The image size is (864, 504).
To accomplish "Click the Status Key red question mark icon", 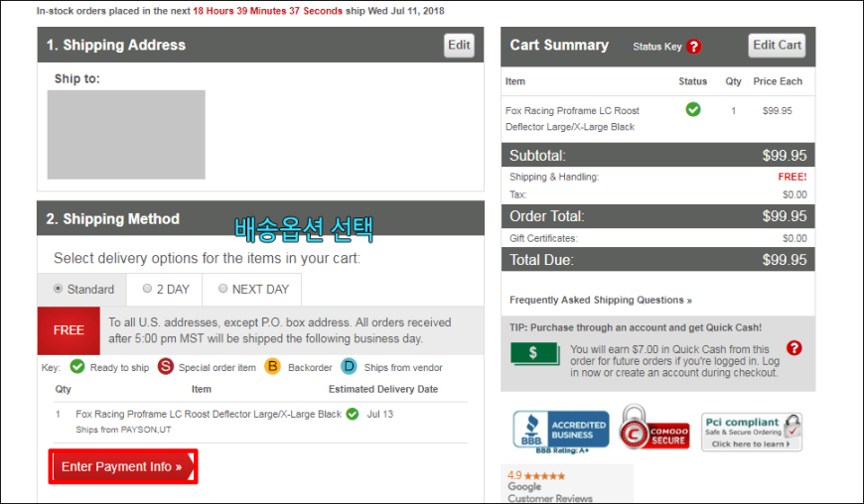I will (694, 47).
